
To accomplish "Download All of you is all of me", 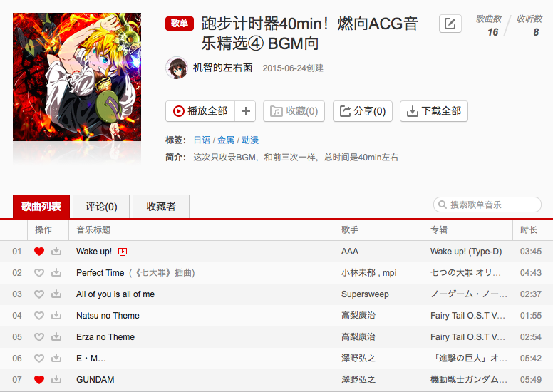I will tap(56, 294).
